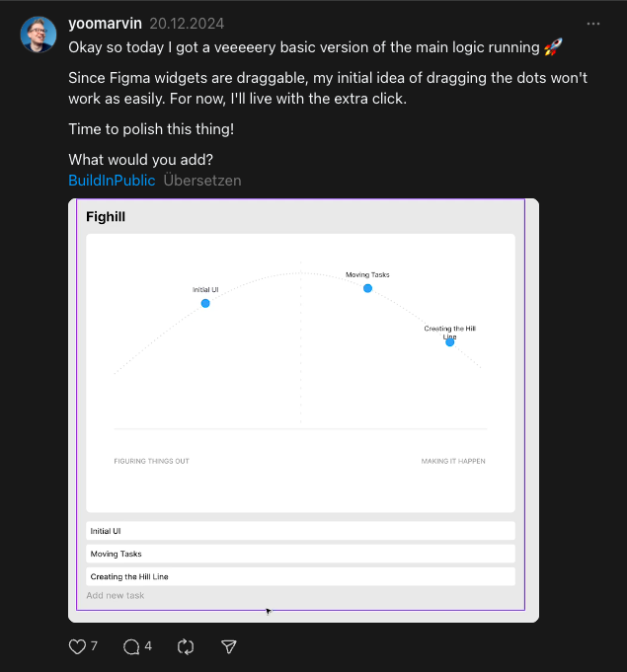The image size is (627, 672).
Task: Select the Moving Tasks dot on the hill
Action: coord(367,288)
